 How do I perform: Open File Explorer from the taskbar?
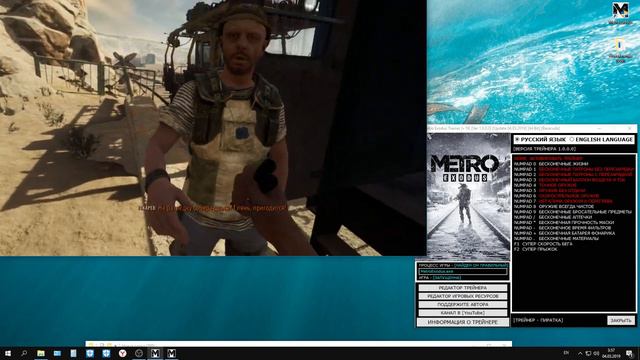(41, 353)
